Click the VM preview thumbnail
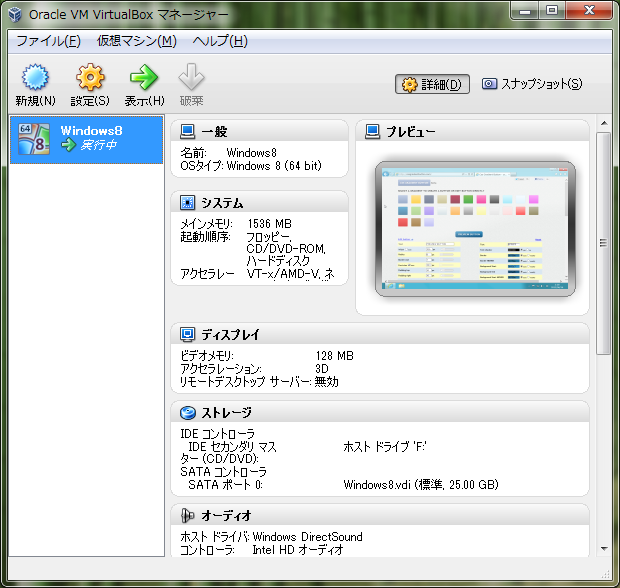Viewport: 620px width, 588px height. pos(475,229)
